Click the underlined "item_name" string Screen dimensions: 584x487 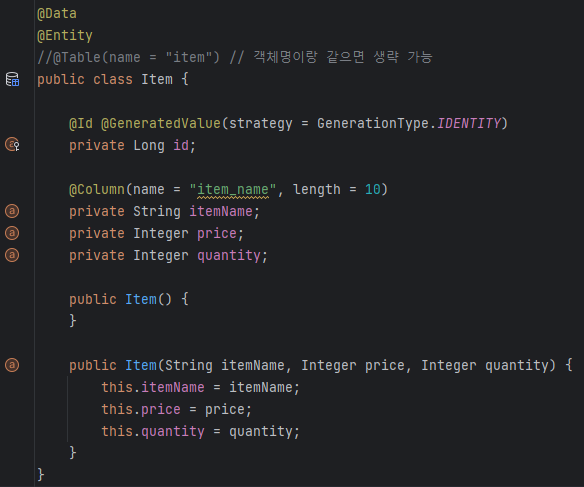click(233, 190)
